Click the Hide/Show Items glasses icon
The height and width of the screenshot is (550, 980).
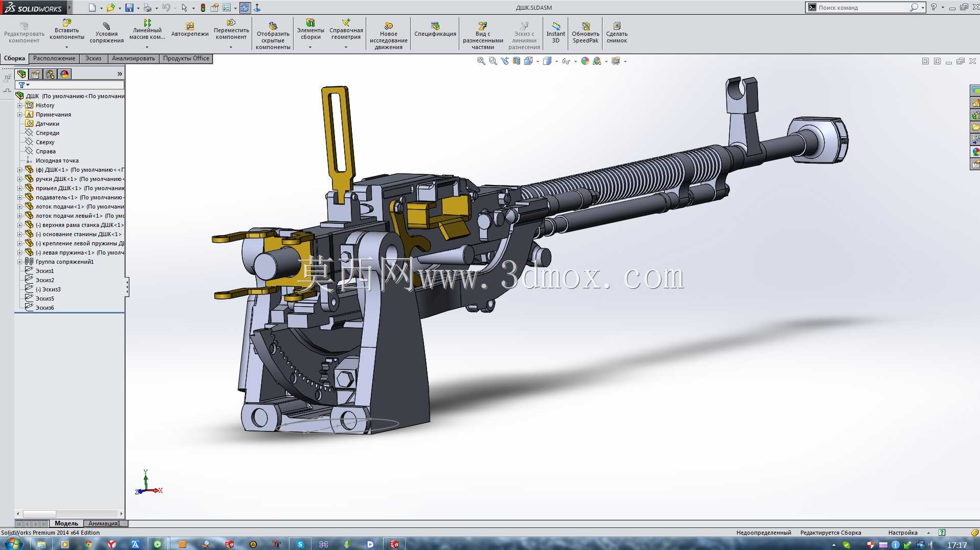click(x=566, y=61)
